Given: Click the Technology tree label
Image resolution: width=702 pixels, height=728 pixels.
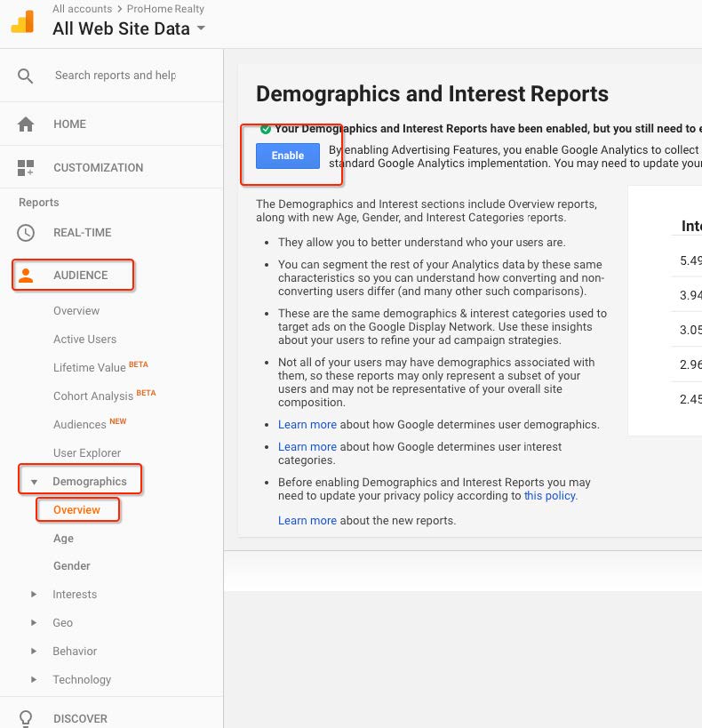Looking at the screenshot, I should 82,680.
